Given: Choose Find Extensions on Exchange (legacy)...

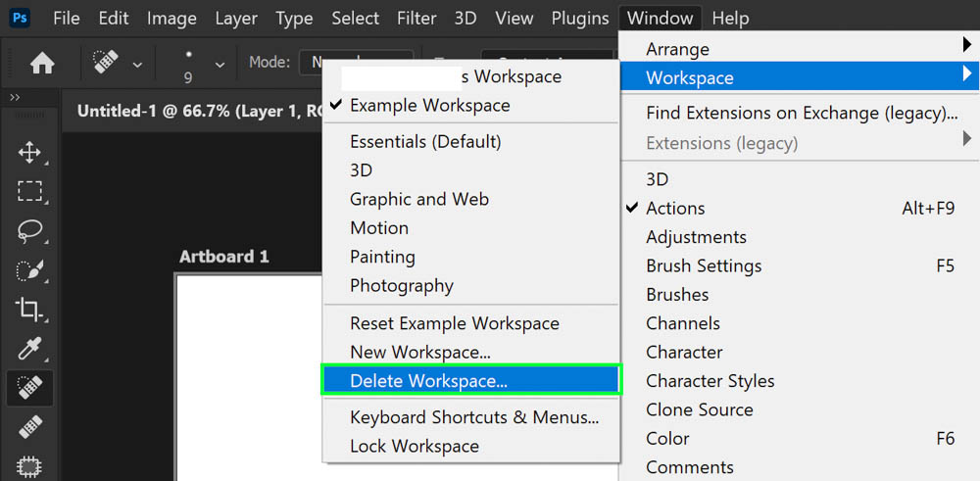Looking at the screenshot, I should [800, 114].
